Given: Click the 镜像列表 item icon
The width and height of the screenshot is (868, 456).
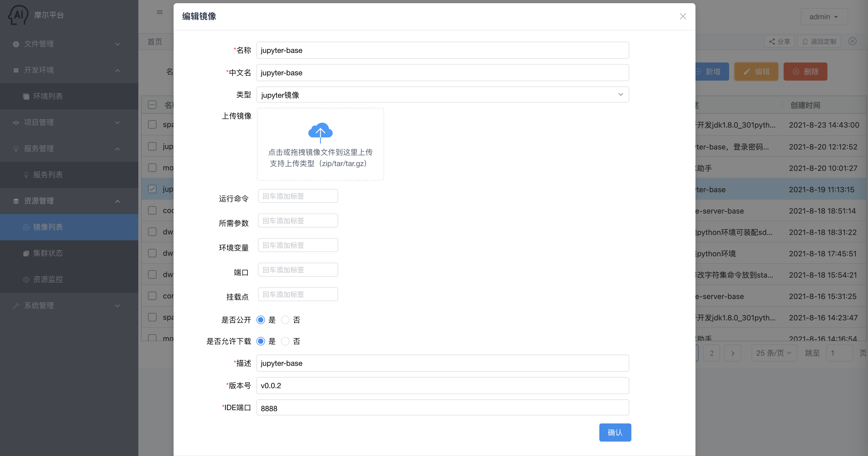Looking at the screenshot, I should pos(26,227).
